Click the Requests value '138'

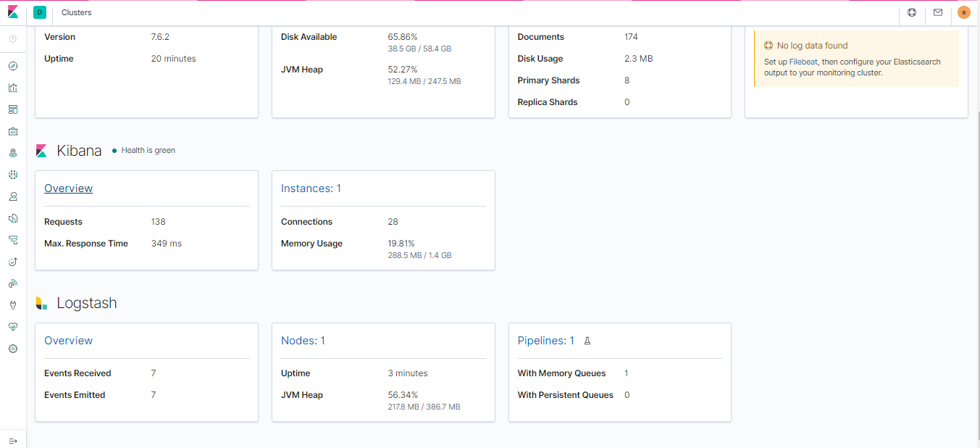tap(159, 222)
